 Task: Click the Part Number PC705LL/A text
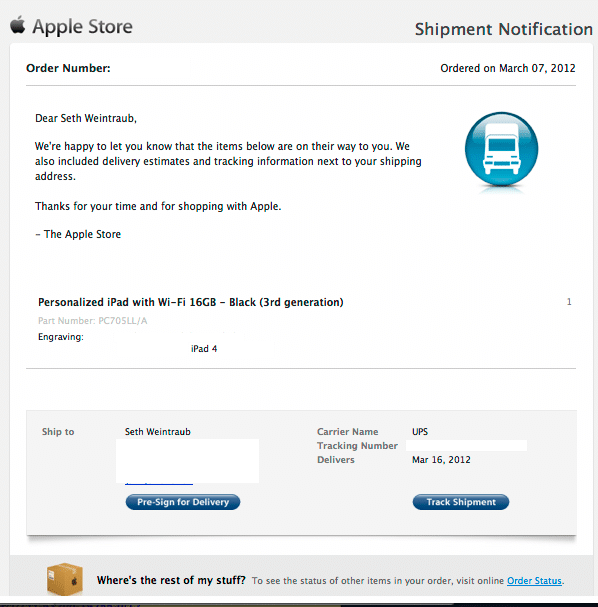[x=93, y=321]
